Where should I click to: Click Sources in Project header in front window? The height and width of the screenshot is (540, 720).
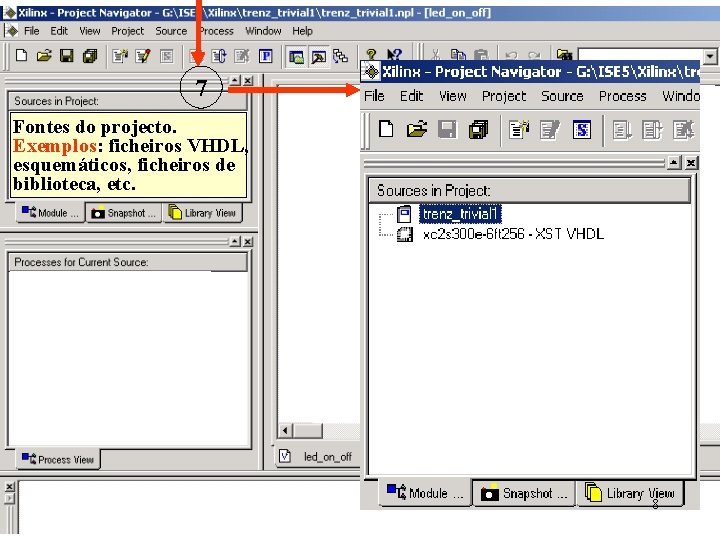pyautogui.click(x=530, y=190)
